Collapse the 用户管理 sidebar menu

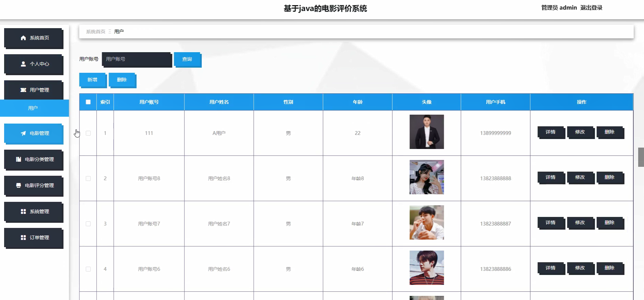pos(34,90)
